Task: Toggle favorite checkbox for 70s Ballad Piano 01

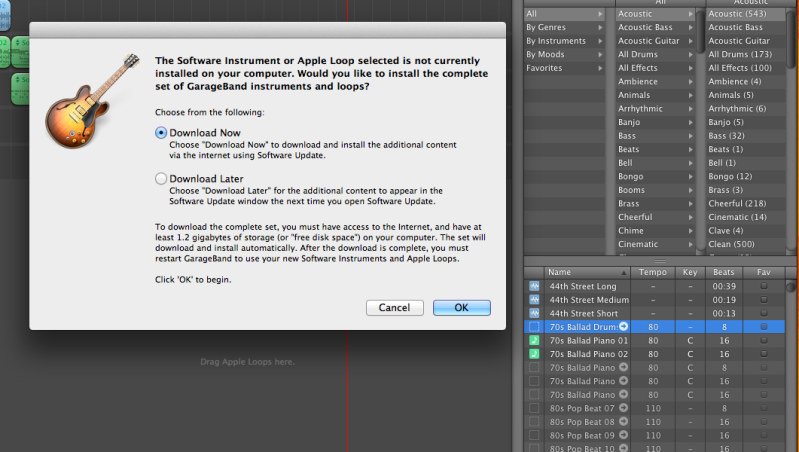Action: click(763, 340)
